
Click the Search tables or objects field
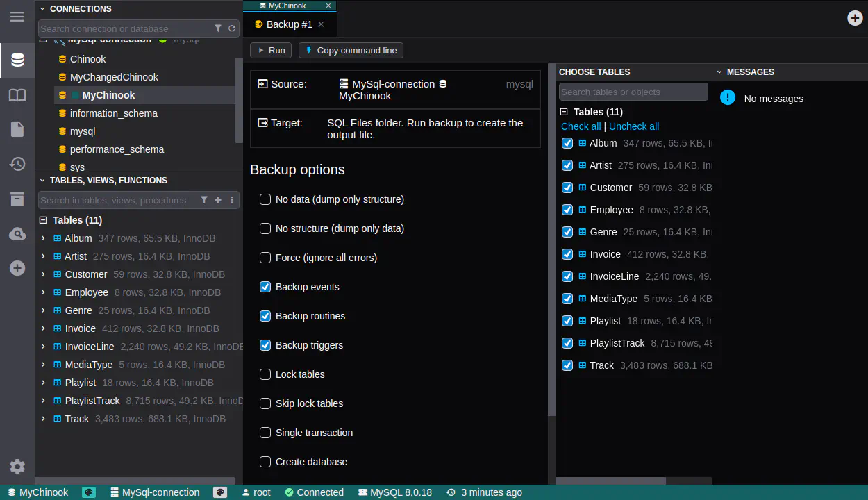(633, 92)
